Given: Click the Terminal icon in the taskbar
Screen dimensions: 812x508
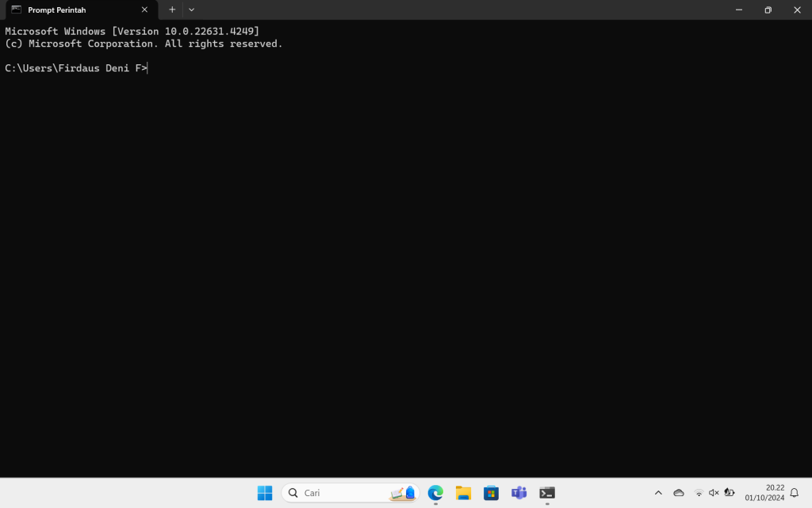Looking at the screenshot, I should pyautogui.click(x=547, y=493).
